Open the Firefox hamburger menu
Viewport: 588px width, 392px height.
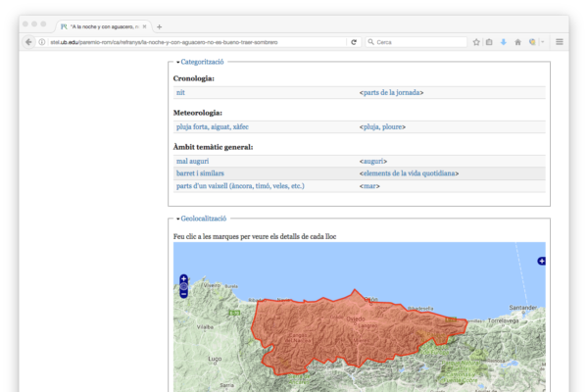(560, 42)
